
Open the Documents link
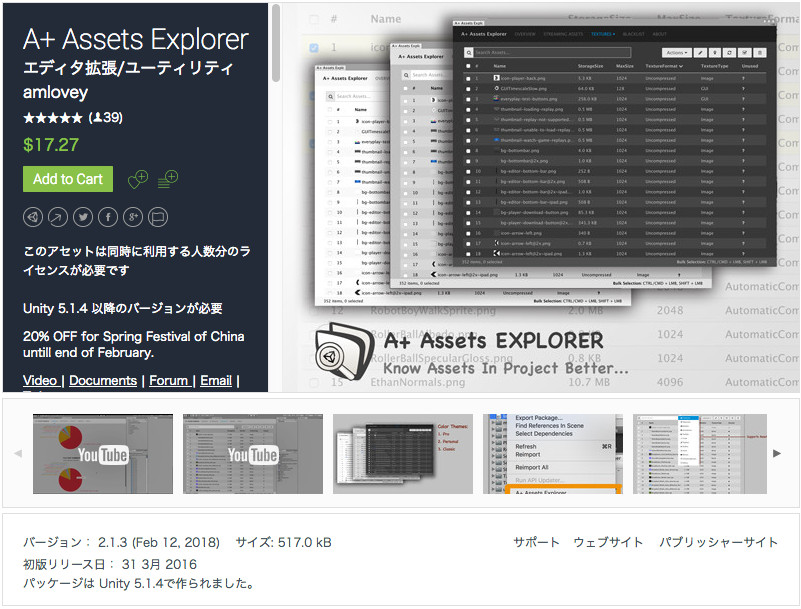[x=103, y=381]
